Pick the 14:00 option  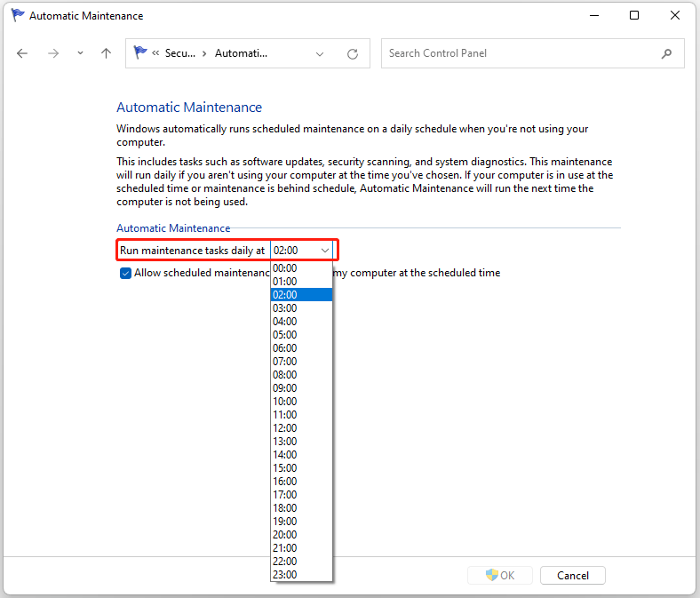tap(301, 455)
